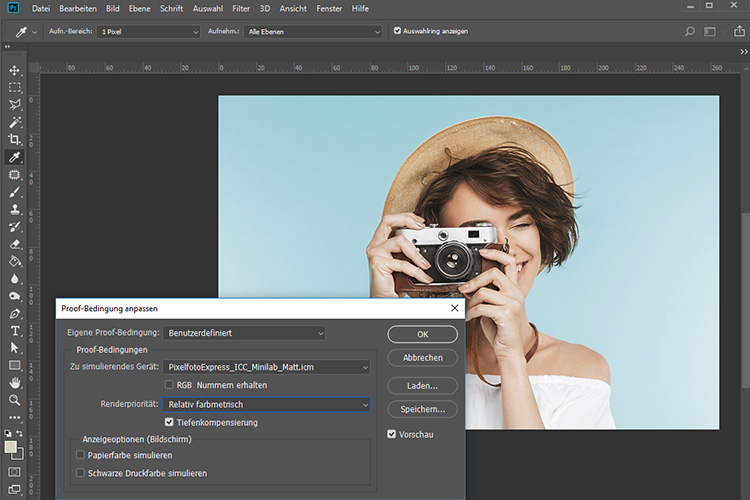The height and width of the screenshot is (500, 750).
Task: Select the Magic Wand tool
Action: (15, 122)
